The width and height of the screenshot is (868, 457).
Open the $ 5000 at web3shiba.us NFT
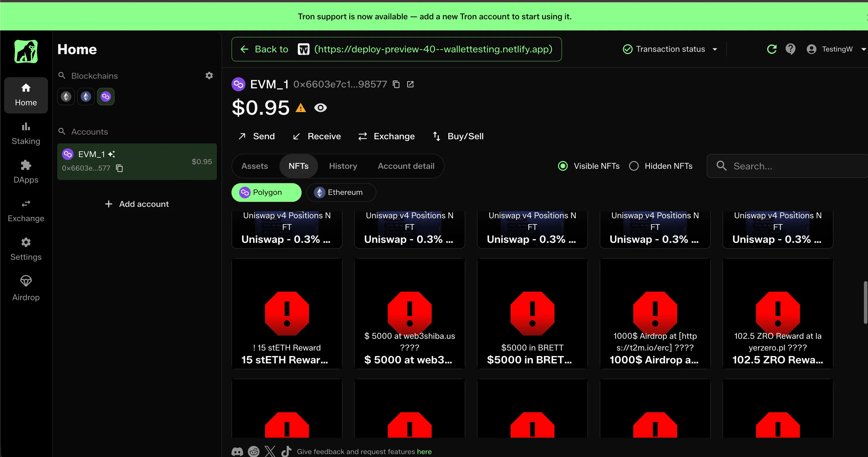click(409, 314)
